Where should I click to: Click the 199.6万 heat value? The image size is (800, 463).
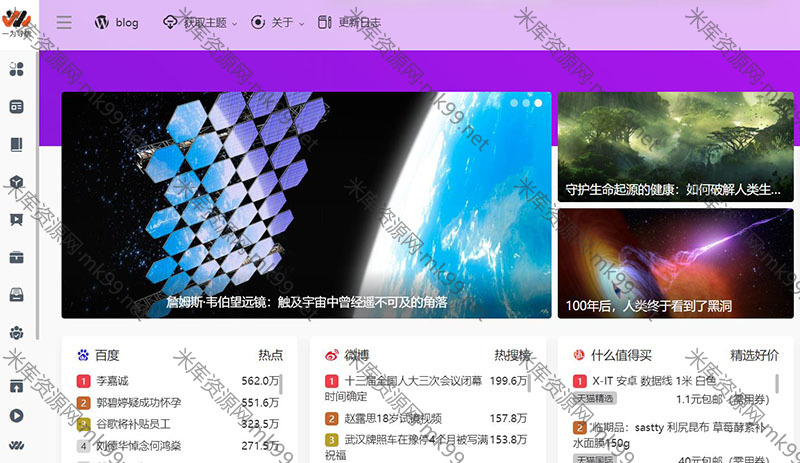pos(508,381)
